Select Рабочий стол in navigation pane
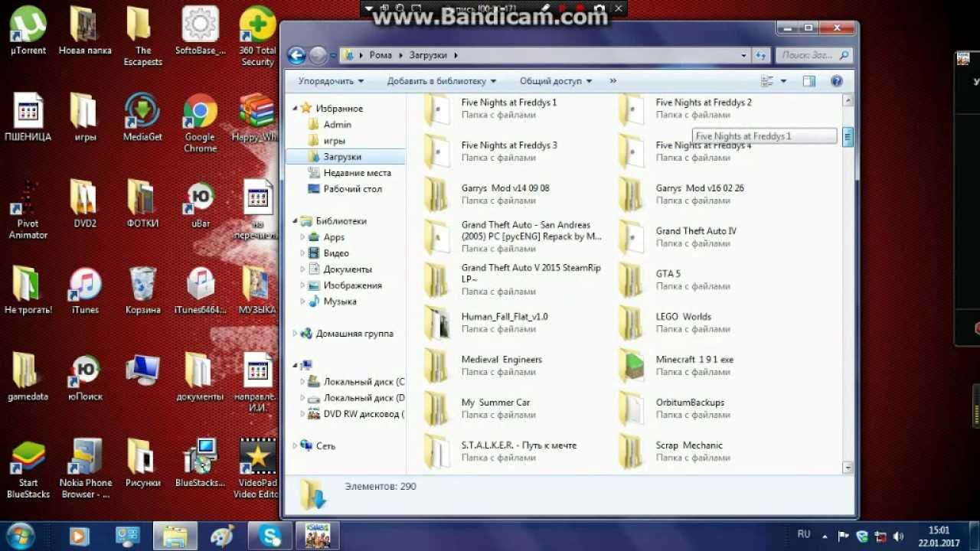 coord(352,189)
